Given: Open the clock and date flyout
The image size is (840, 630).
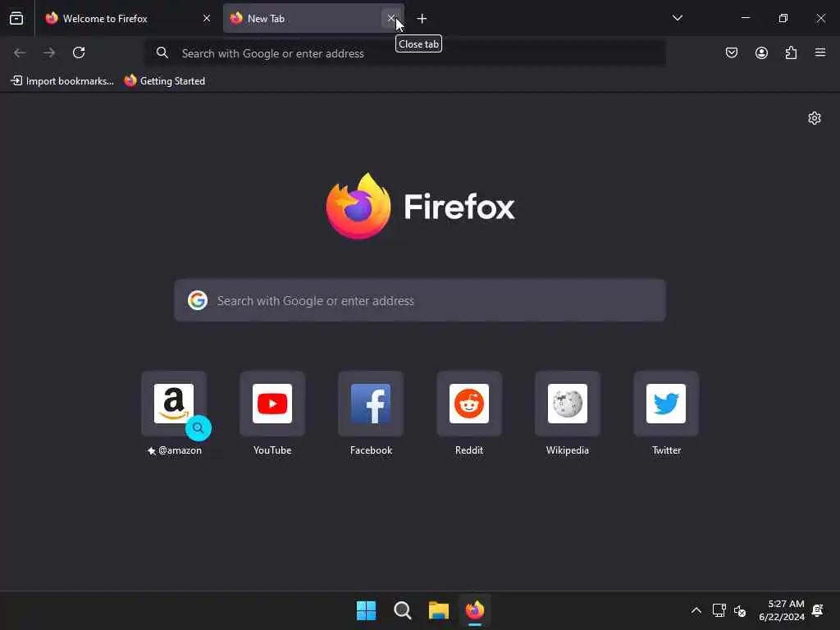Looking at the screenshot, I should 782,610.
